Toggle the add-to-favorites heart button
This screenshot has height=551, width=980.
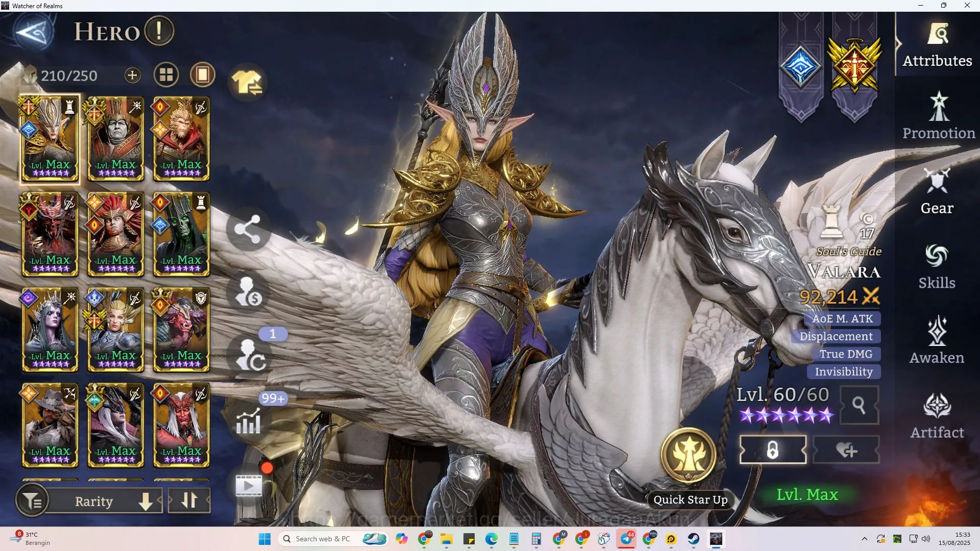(846, 450)
